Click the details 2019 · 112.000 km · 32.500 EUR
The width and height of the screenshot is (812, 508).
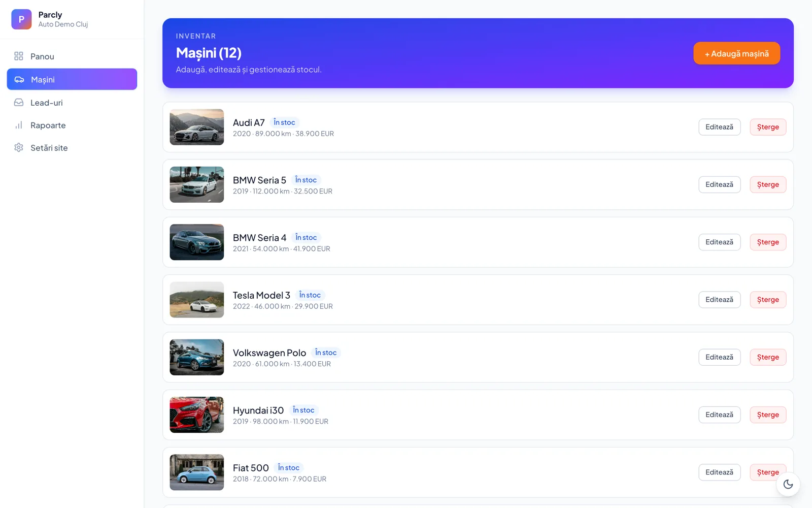pos(283,191)
